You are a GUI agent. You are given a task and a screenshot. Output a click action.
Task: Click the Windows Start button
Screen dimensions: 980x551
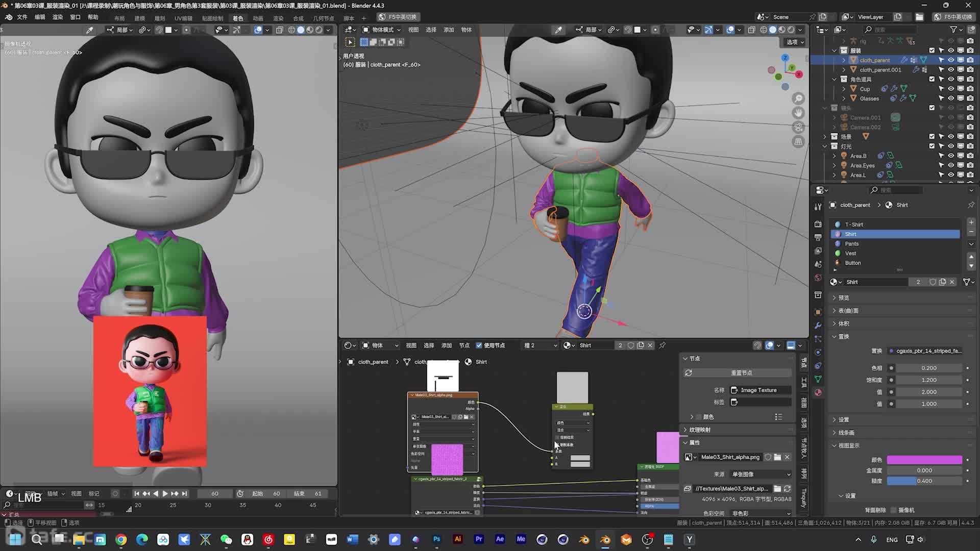16,539
